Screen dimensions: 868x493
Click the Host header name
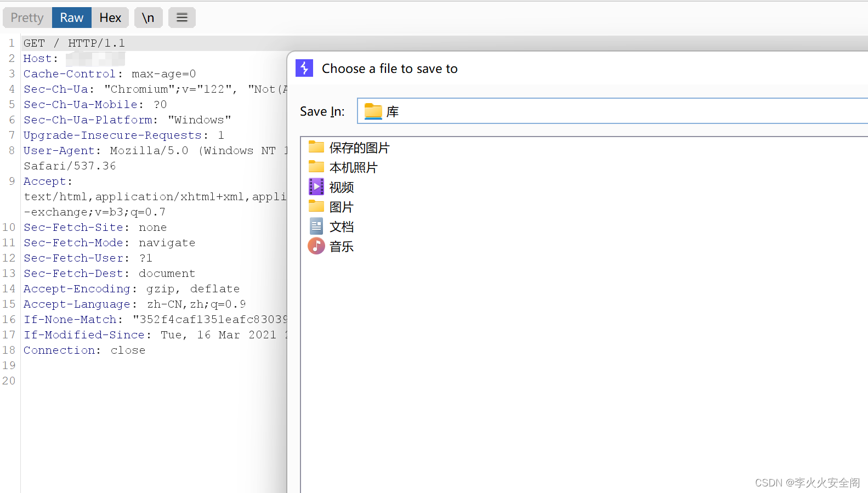tap(41, 58)
